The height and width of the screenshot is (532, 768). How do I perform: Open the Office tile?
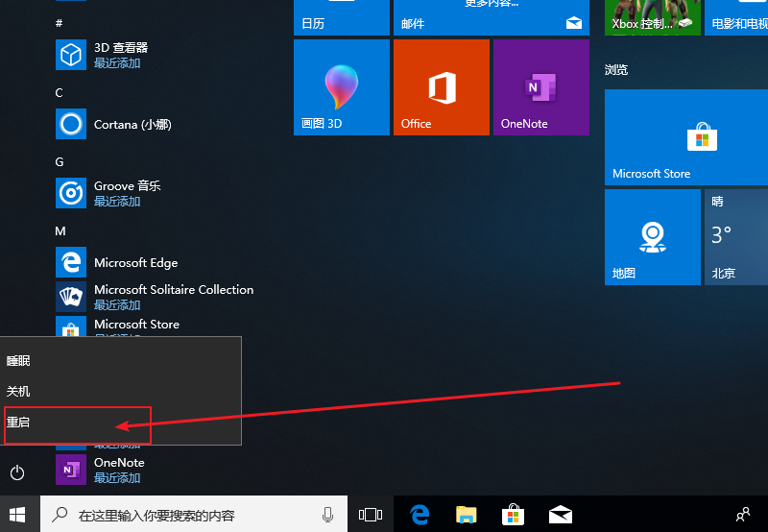[441, 87]
